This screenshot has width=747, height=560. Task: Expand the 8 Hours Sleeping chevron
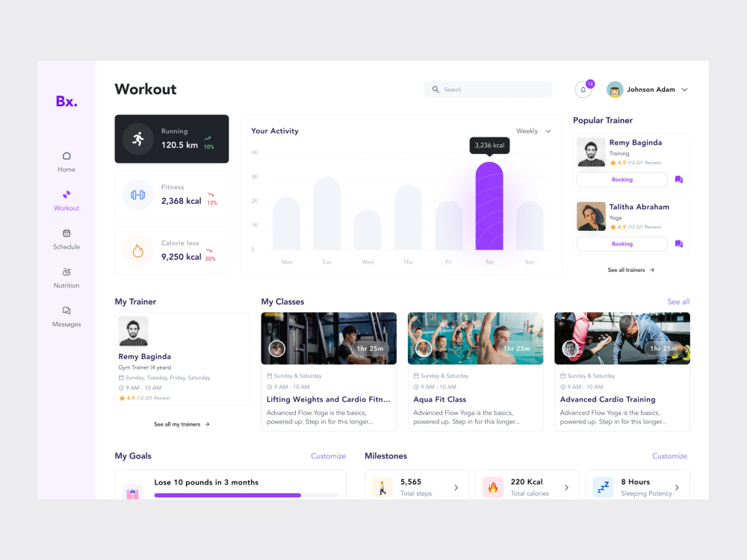point(677,488)
